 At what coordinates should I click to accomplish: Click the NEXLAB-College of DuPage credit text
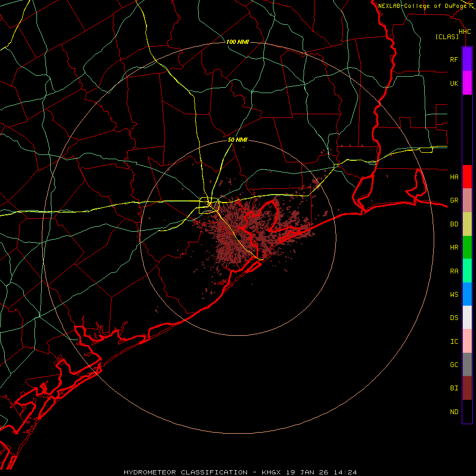pyautogui.click(x=423, y=6)
